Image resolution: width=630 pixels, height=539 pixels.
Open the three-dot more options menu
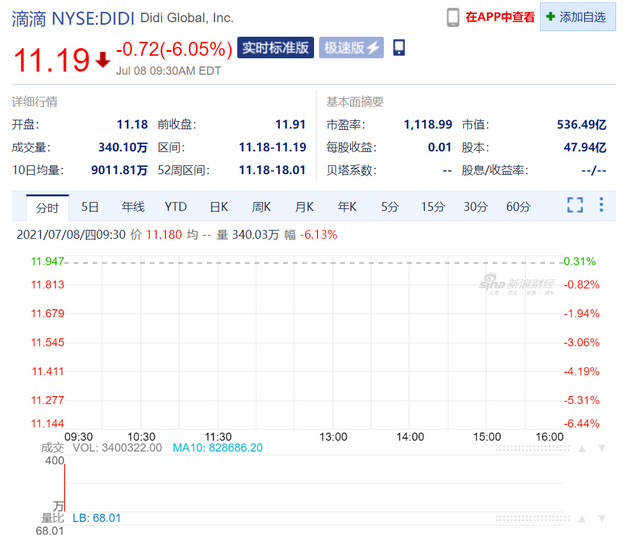click(601, 205)
